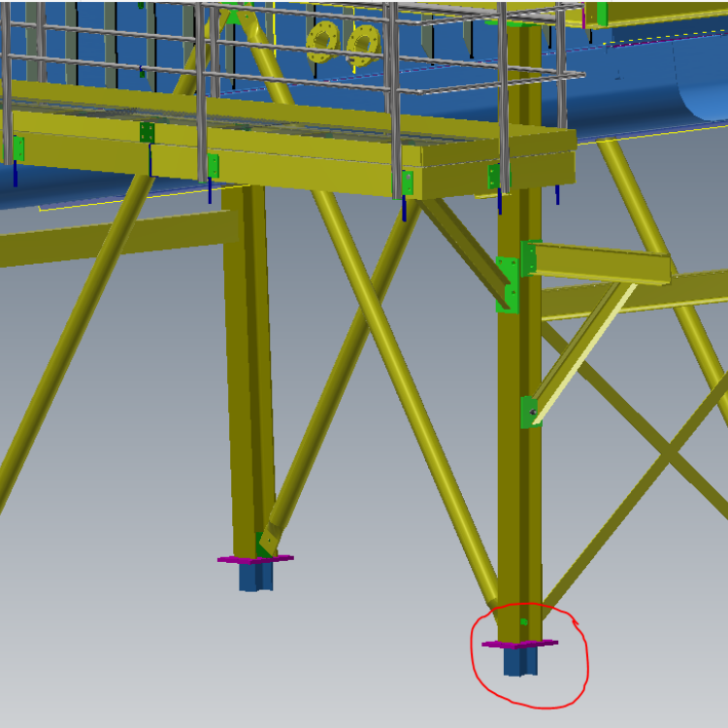Pick green bracket at diagonal strut's lower end
Screen dimensions: 728x728
[528, 413]
